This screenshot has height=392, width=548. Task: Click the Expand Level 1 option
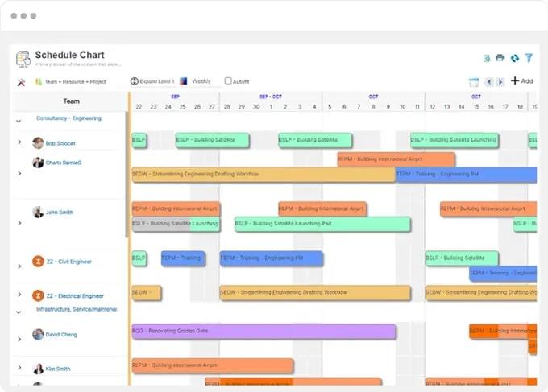tap(157, 81)
